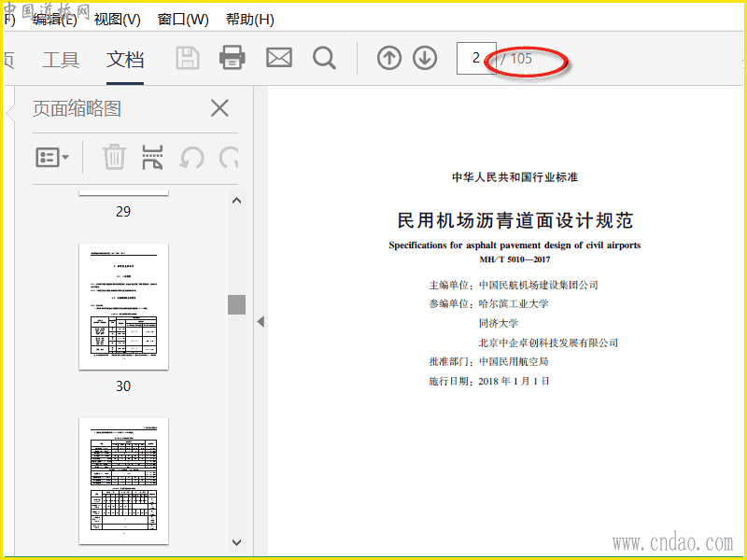Click the document title 民用机场沥青道面设计规范
The width and height of the screenshot is (747, 560).
click(x=515, y=220)
